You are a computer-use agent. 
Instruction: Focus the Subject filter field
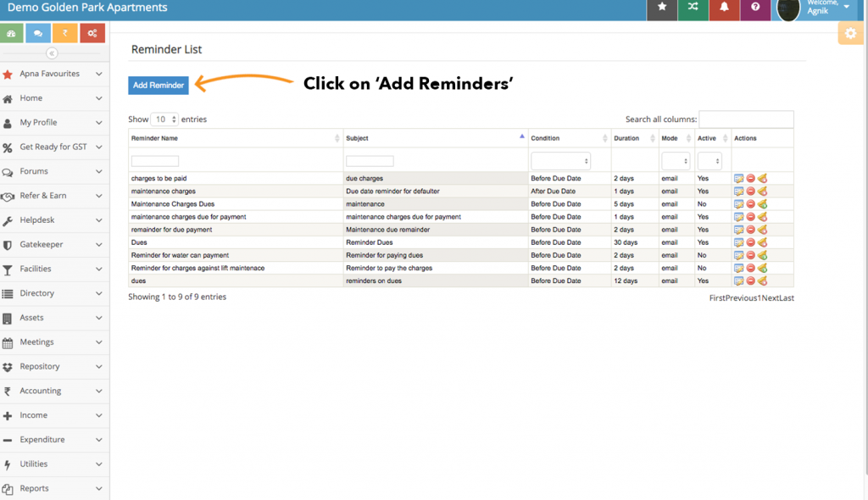pos(370,161)
